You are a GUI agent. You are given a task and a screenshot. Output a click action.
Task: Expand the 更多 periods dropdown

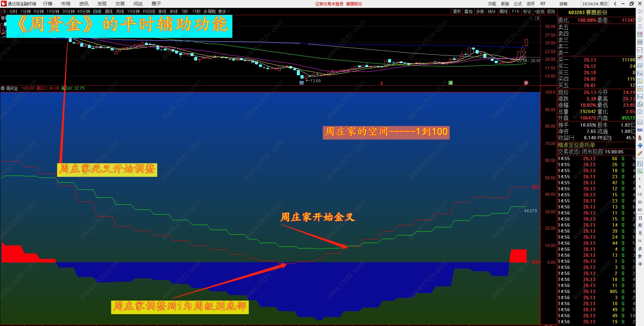[x=224, y=11]
